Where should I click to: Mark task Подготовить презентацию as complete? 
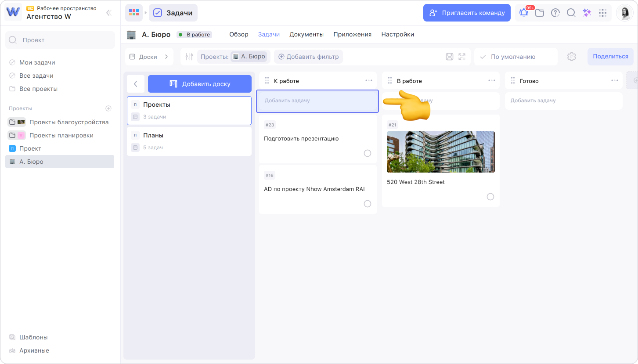pos(368,153)
